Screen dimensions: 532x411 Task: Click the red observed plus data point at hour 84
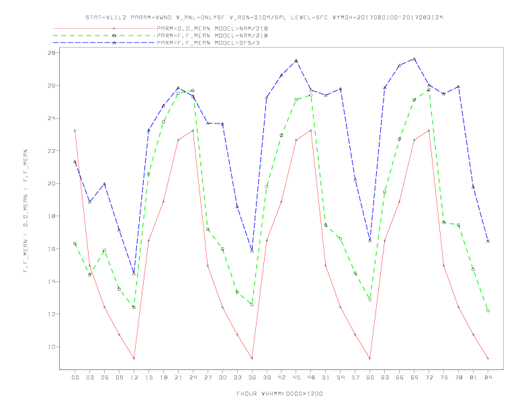pos(488,358)
